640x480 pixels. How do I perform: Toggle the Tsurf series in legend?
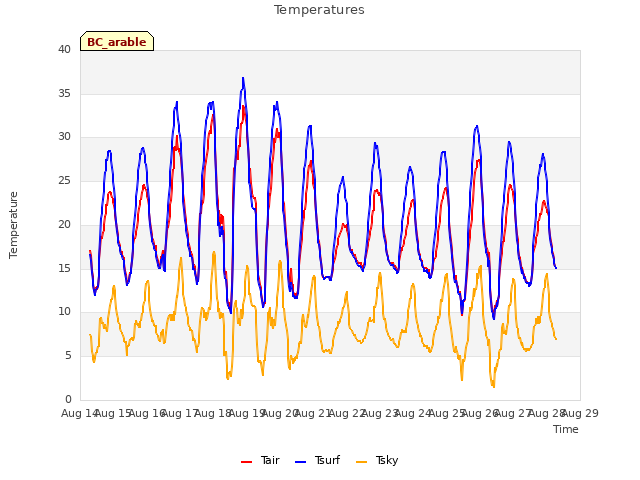[317, 460]
